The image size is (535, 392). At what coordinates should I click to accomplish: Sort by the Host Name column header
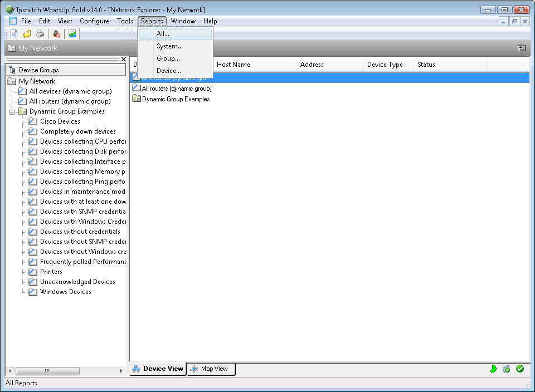tap(255, 65)
